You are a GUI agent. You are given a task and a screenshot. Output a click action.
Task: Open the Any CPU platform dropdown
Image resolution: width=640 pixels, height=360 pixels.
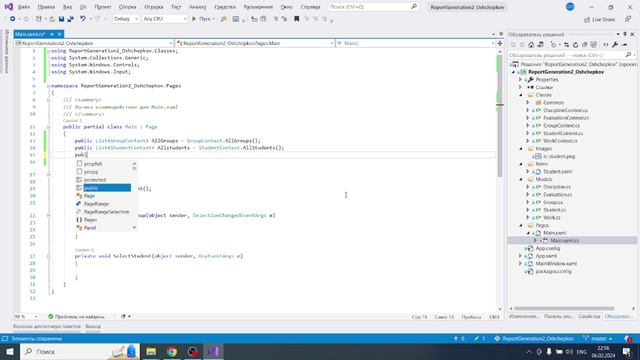point(164,19)
